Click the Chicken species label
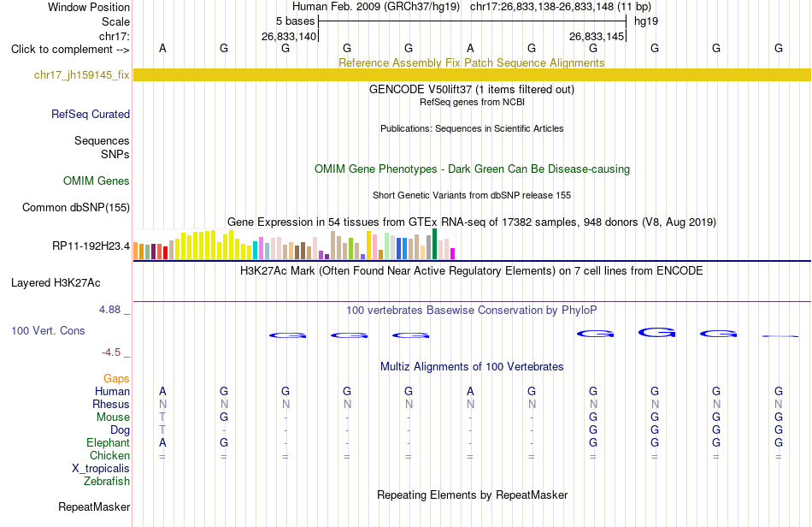This screenshot has height=527, width=812. tap(109, 455)
